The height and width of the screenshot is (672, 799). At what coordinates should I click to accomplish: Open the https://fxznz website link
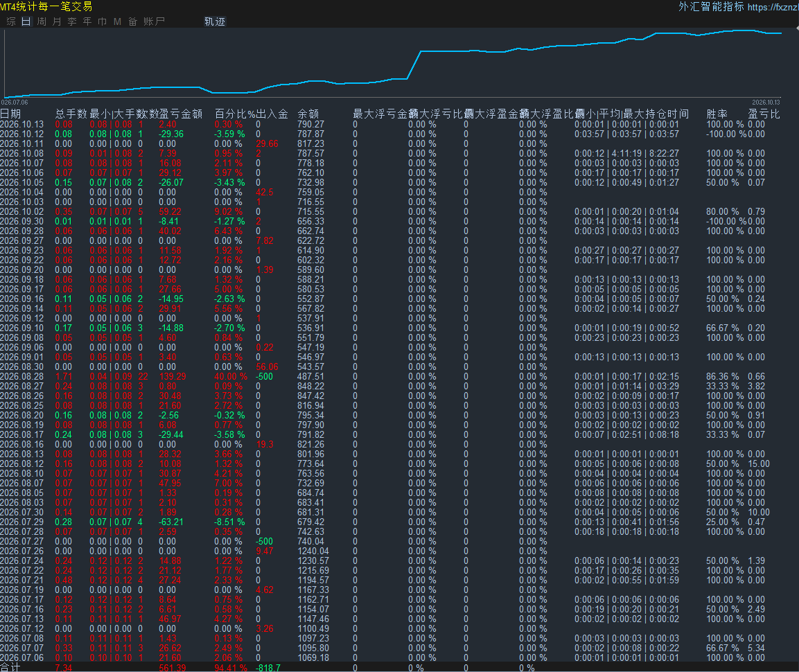pyautogui.click(x=773, y=7)
